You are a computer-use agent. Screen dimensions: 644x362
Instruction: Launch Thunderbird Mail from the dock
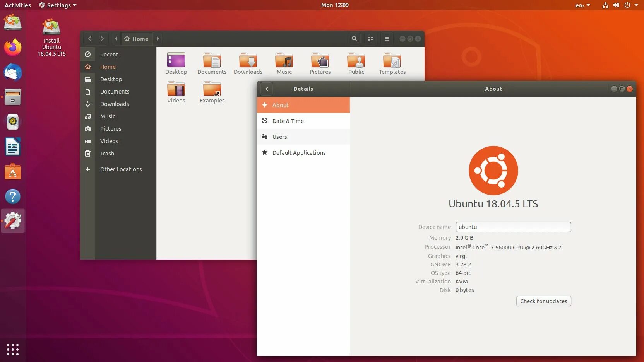click(13, 72)
